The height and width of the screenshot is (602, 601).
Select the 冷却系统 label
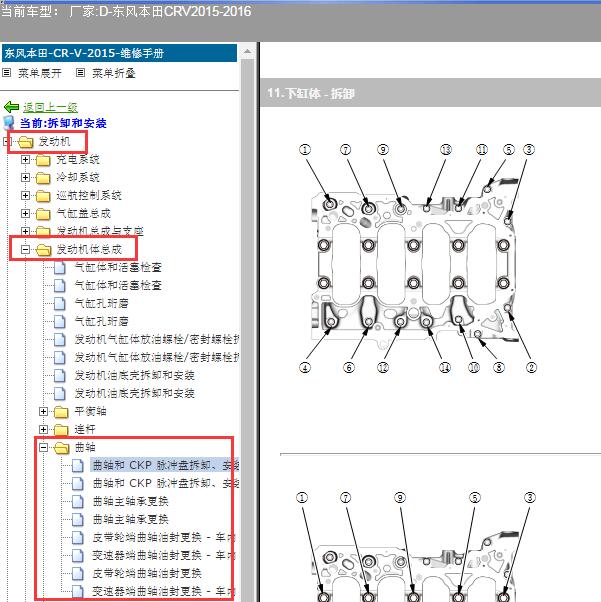[78, 177]
